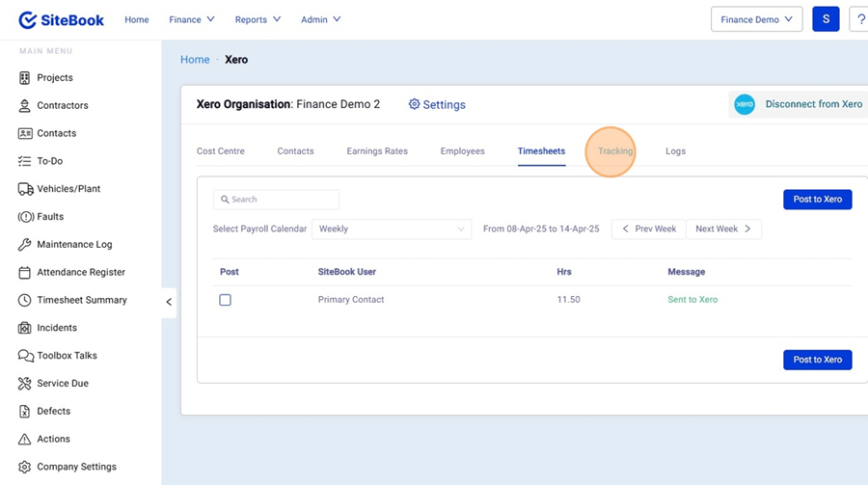Click the help question mark icon
Image resolution: width=868 pixels, height=485 pixels.
[860, 19]
